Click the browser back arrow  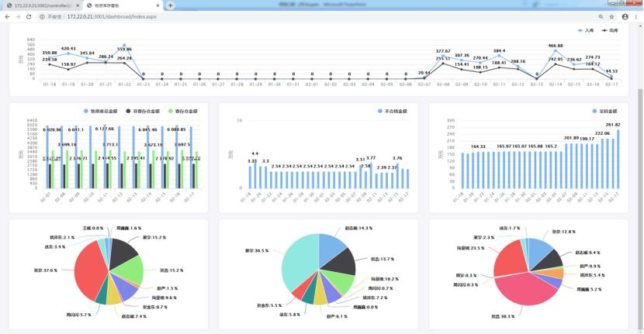pos(7,16)
